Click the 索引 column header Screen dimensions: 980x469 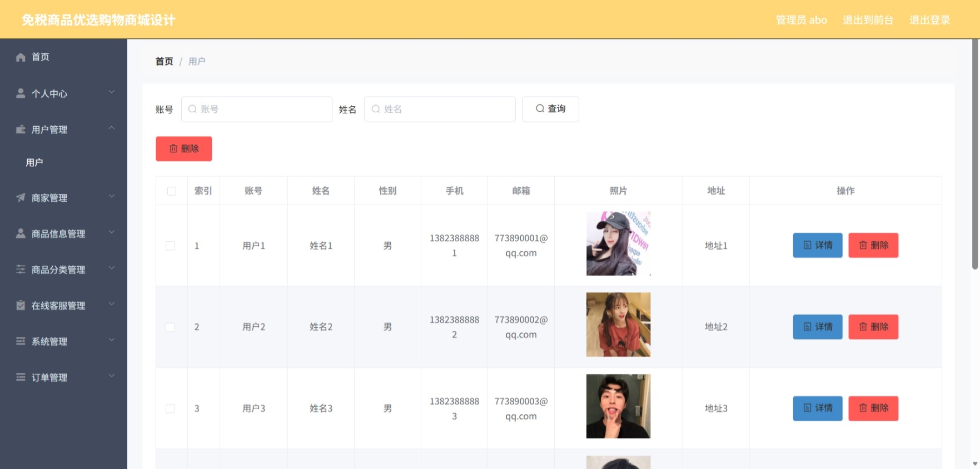[x=203, y=191]
